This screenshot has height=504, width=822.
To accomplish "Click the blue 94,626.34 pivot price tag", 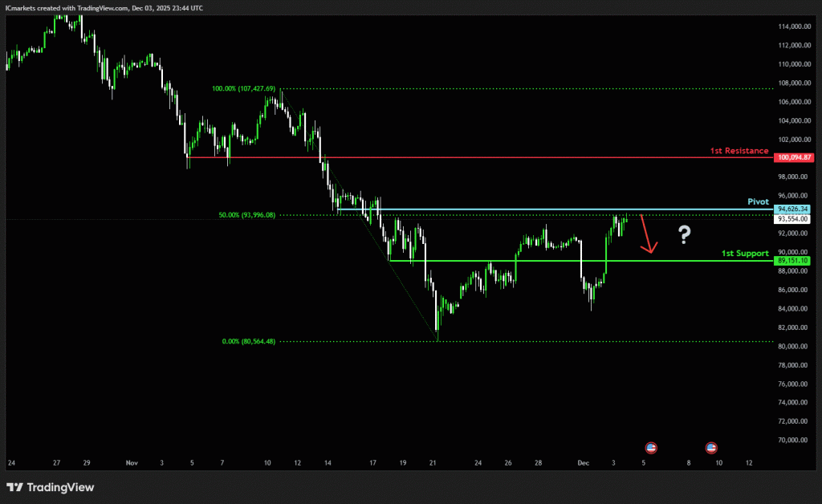I will pyautogui.click(x=793, y=209).
